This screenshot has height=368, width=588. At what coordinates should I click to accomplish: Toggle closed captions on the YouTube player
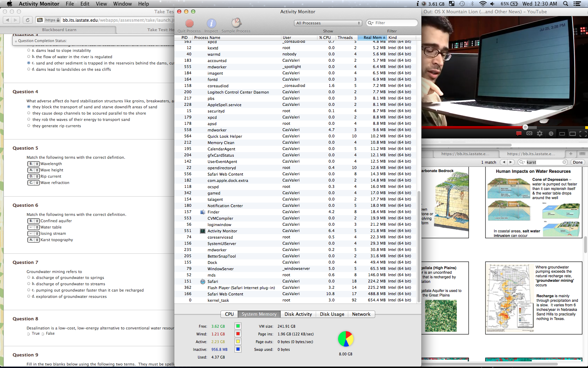(529, 134)
